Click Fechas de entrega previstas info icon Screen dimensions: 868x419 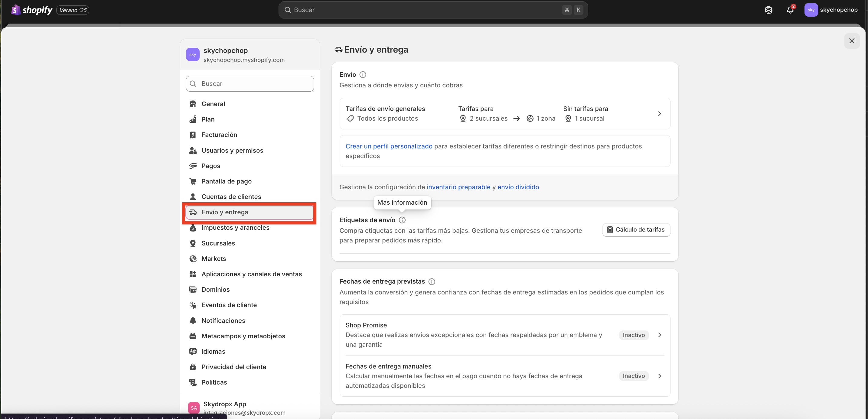(x=432, y=281)
